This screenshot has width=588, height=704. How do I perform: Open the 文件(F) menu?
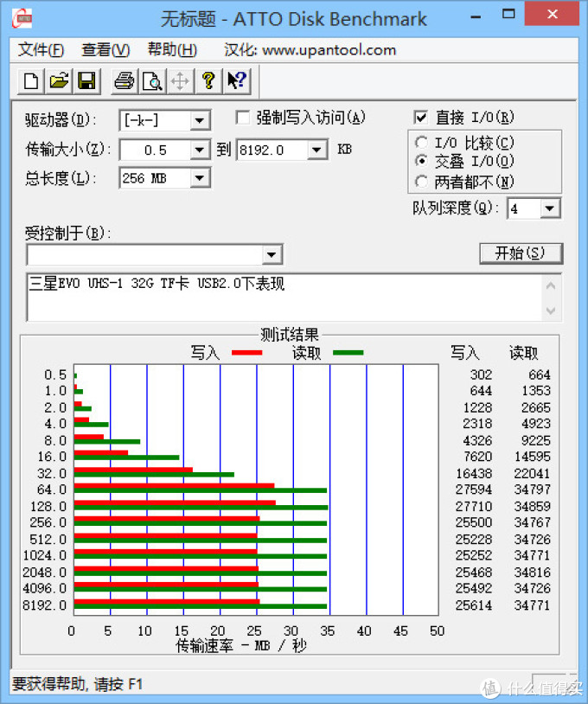(x=41, y=50)
